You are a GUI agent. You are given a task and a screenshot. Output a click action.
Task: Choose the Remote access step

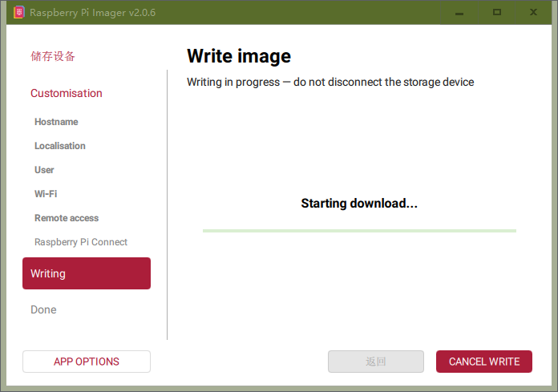[67, 218]
